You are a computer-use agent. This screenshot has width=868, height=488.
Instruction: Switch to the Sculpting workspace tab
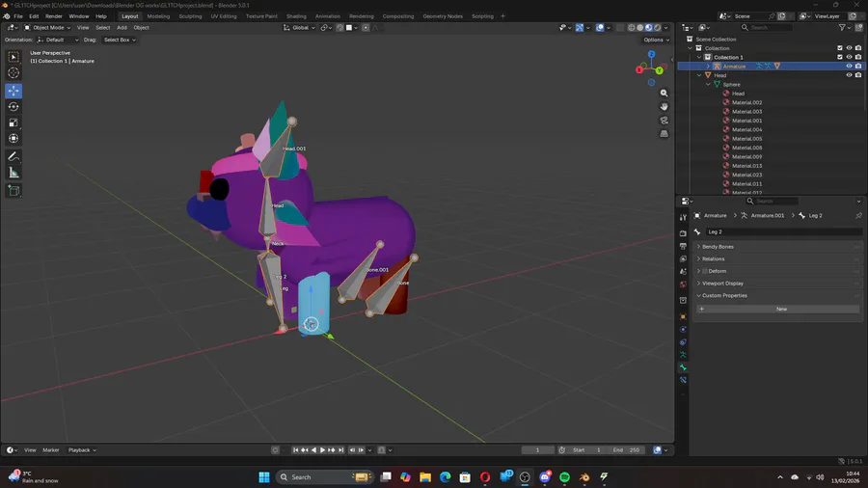coord(190,16)
